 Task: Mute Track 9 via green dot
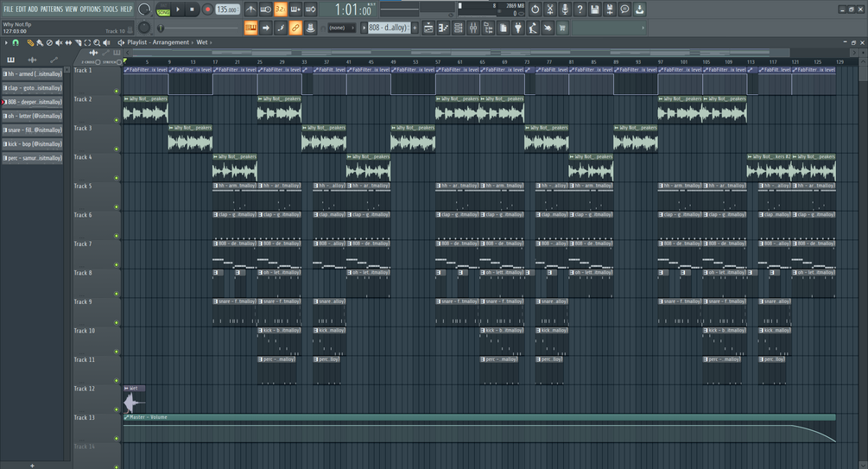pyautogui.click(x=117, y=323)
